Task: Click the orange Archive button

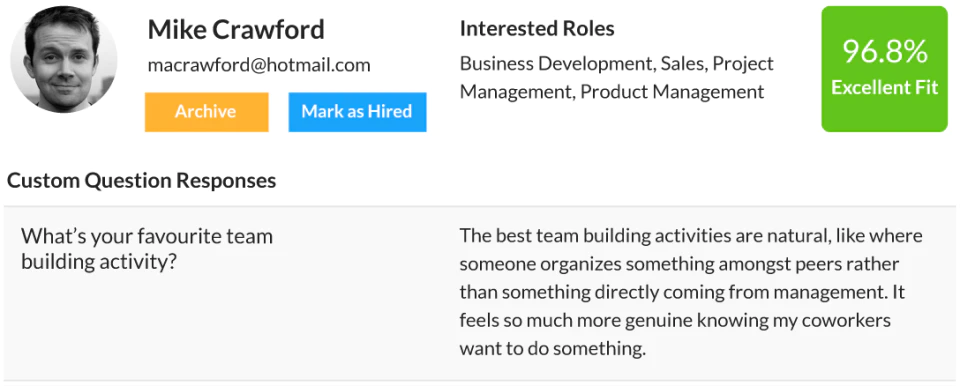Action: [206, 112]
